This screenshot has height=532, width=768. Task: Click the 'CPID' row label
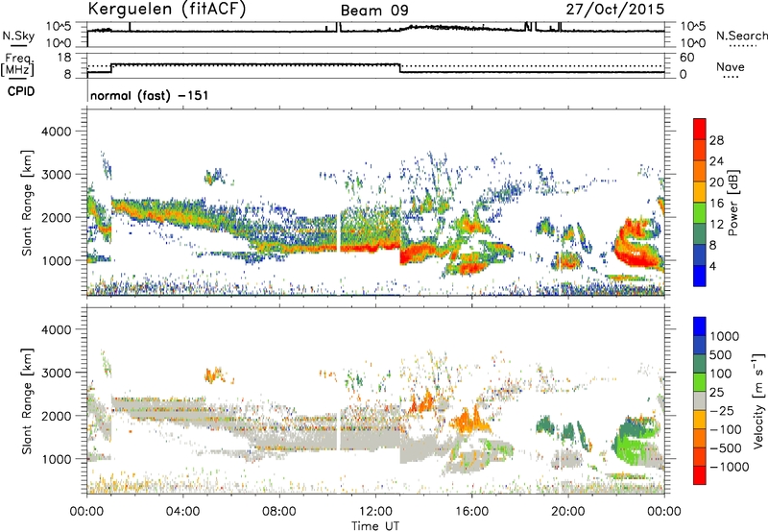tap(21, 91)
